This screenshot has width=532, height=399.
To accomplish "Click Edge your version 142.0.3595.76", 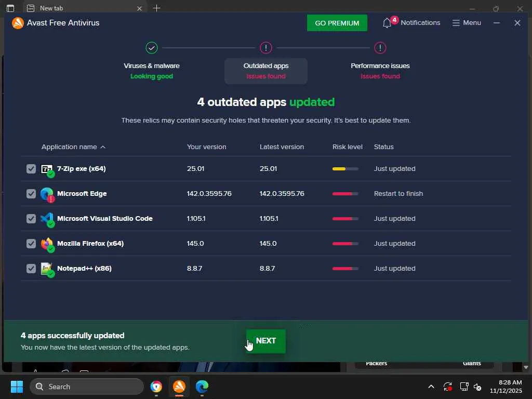I will click(x=209, y=194).
